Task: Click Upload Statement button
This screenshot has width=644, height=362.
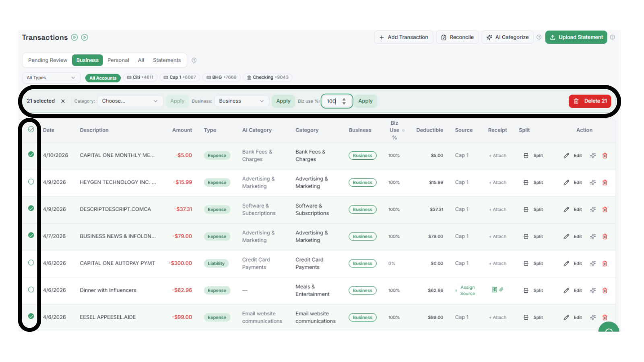Action: click(576, 37)
